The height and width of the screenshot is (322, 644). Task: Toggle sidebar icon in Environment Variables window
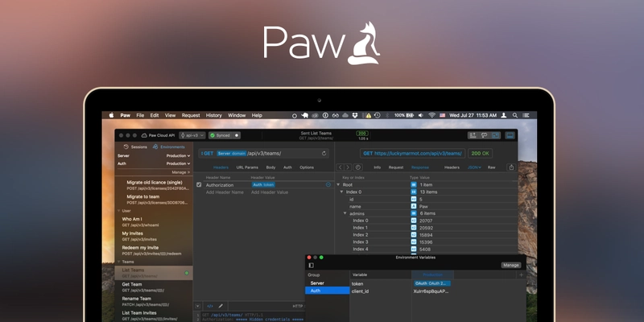click(x=311, y=266)
